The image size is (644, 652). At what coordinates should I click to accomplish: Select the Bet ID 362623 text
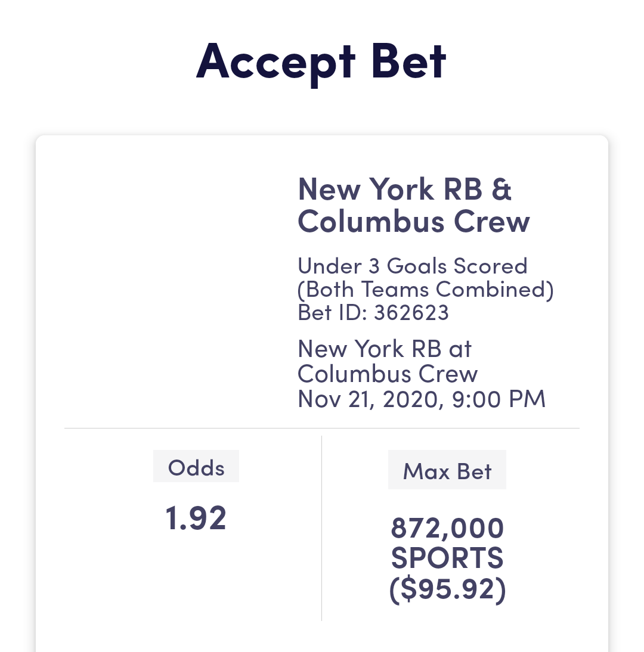tap(373, 312)
